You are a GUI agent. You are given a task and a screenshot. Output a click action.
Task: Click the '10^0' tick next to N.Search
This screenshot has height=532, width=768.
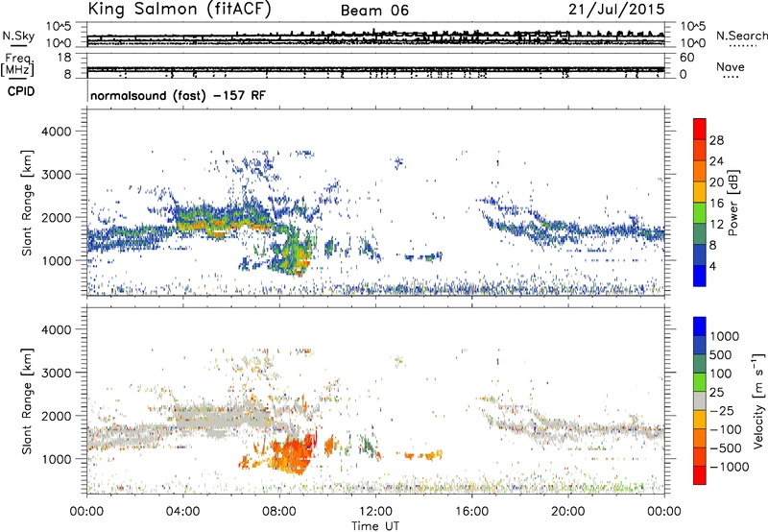click(x=692, y=43)
